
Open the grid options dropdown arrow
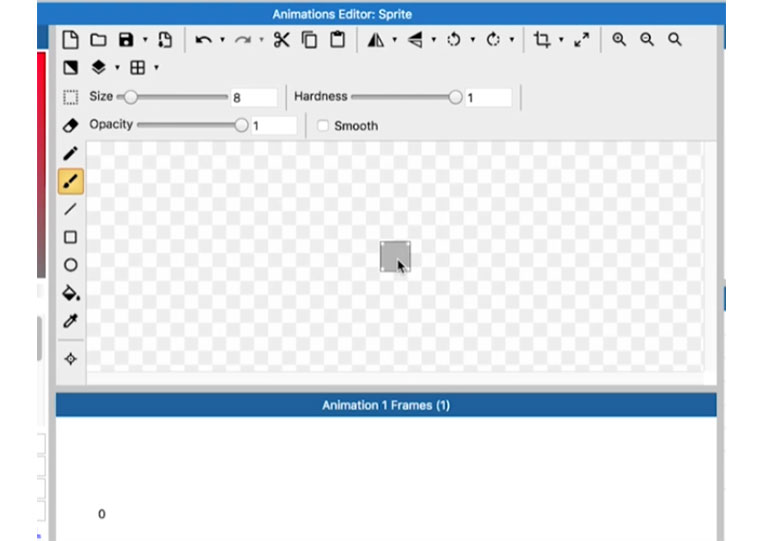coord(156,68)
